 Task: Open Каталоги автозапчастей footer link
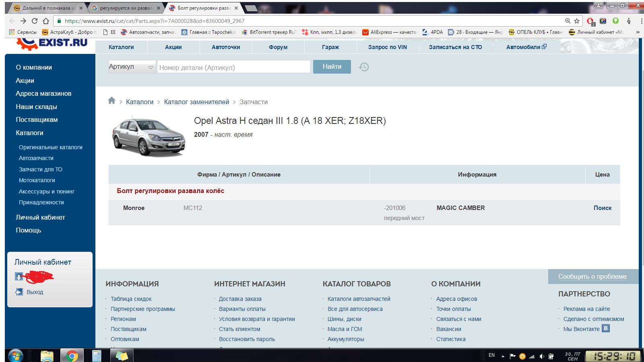(359, 299)
